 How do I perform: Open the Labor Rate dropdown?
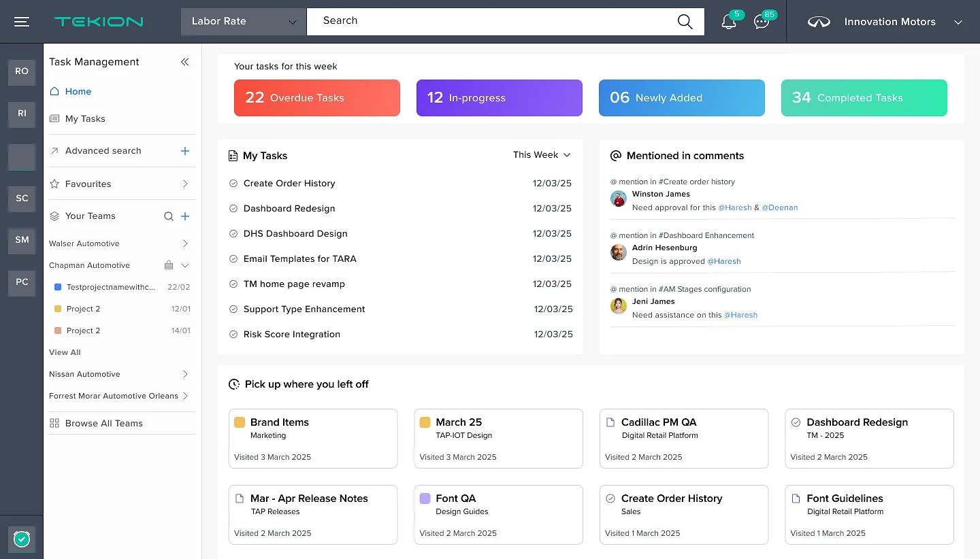pyautogui.click(x=244, y=22)
